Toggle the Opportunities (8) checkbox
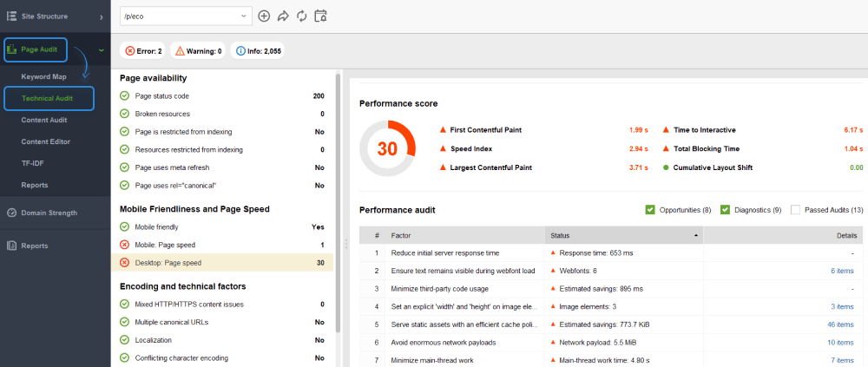Image resolution: width=868 pixels, height=367 pixels. click(650, 210)
